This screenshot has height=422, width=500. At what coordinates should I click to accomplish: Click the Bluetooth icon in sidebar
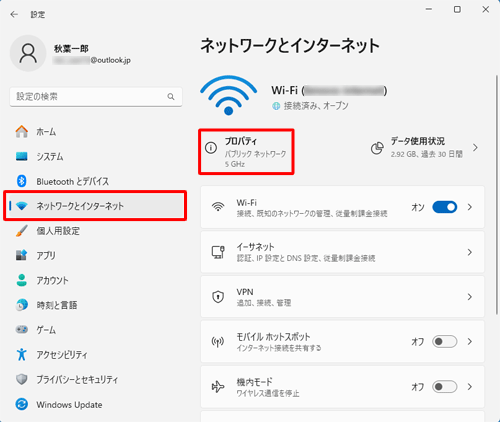point(22,181)
